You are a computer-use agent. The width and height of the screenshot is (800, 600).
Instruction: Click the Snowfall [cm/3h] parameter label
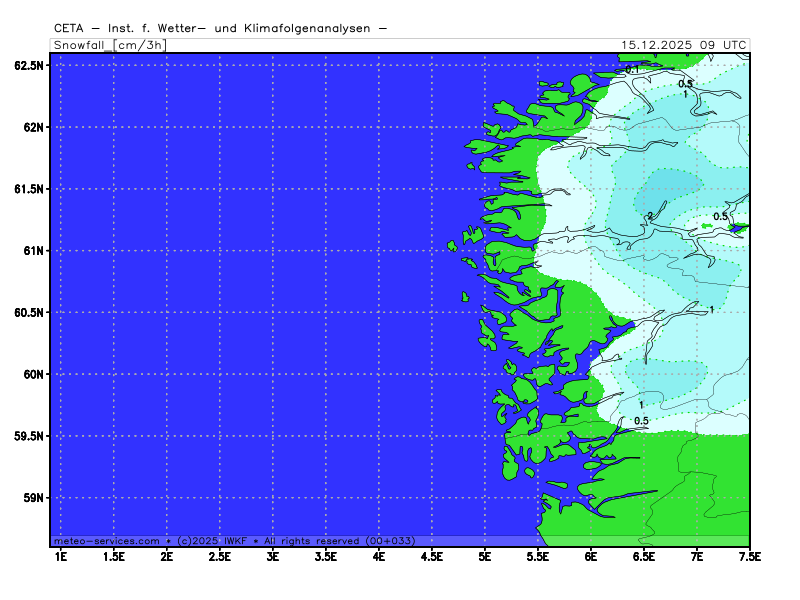tap(109, 45)
